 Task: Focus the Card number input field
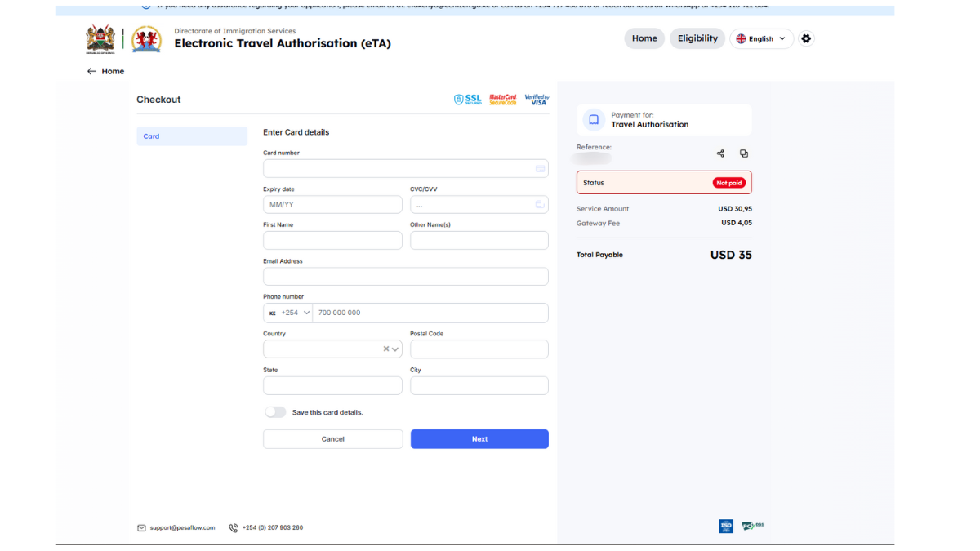click(x=398, y=168)
